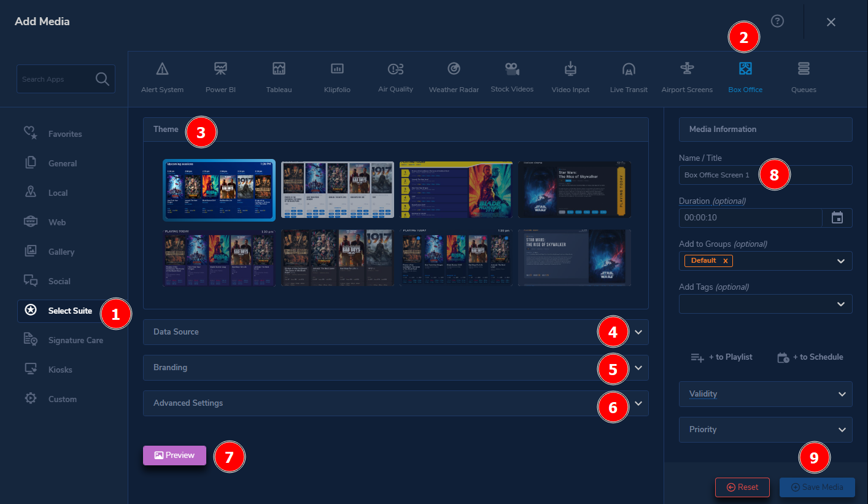Choose the yellow Blade Runner list theme
The height and width of the screenshot is (504, 868).
tap(456, 190)
